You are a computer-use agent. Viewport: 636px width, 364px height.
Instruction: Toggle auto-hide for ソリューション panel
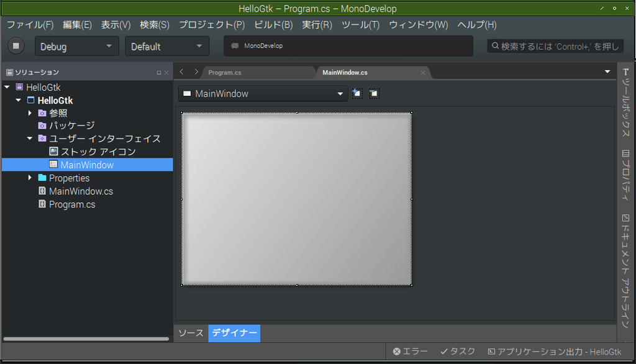point(158,73)
